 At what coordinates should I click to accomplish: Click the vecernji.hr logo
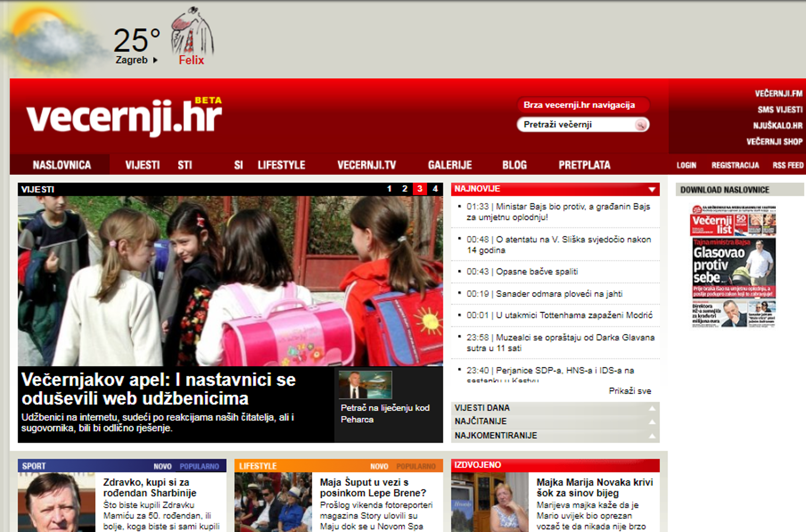tap(124, 117)
